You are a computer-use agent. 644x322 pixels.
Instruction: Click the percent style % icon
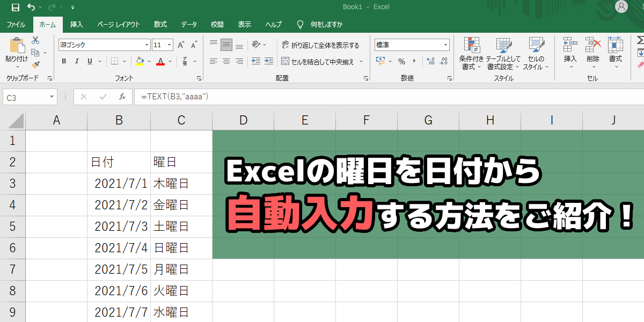point(401,61)
